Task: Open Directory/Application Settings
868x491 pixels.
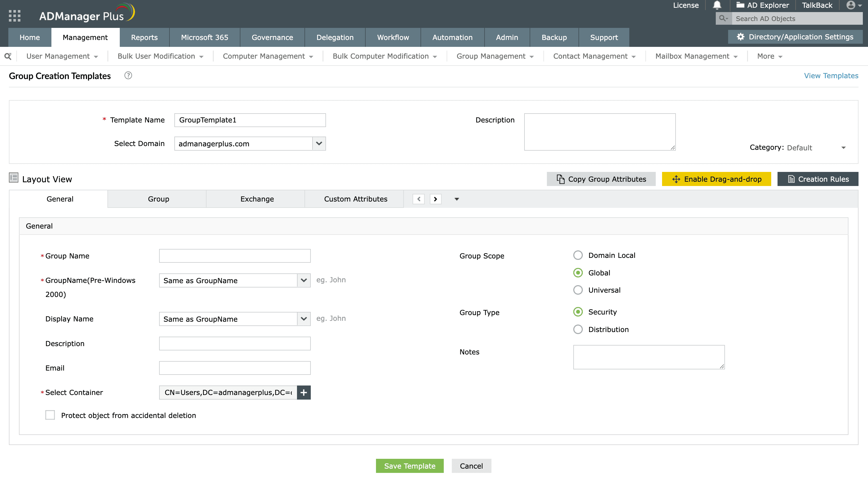Action: click(795, 37)
